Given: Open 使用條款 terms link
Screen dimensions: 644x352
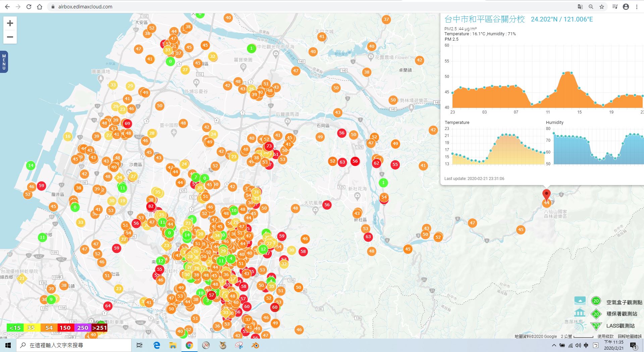Looking at the screenshot, I should coord(605,336).
